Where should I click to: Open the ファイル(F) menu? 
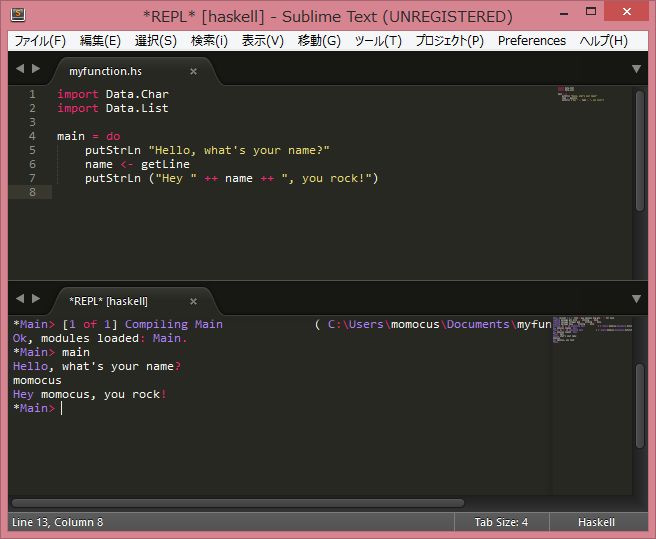tap(40, 41)
